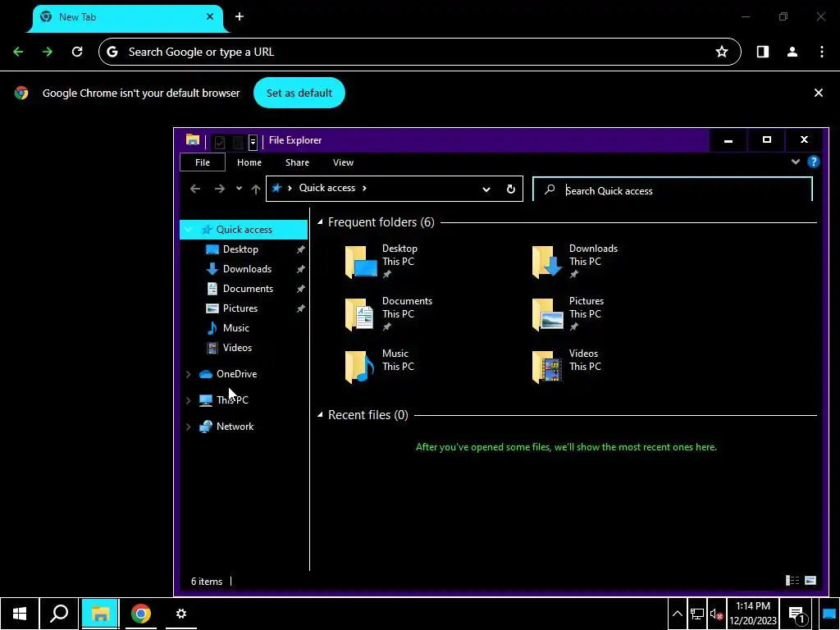
Task: Select Pictures in the navigation pane
Action: pyautogui.click(x=240, y=308)
